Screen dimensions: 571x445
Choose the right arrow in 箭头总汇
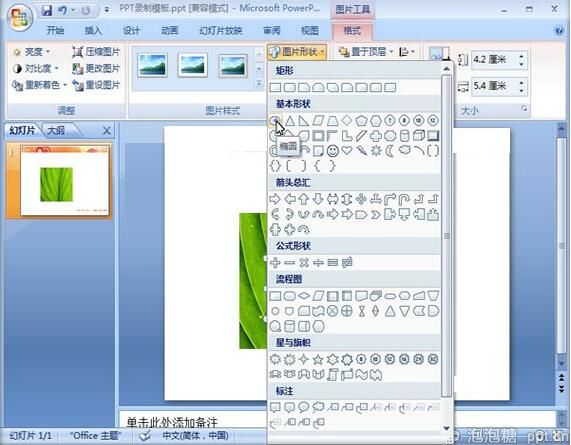pos(275,199)
